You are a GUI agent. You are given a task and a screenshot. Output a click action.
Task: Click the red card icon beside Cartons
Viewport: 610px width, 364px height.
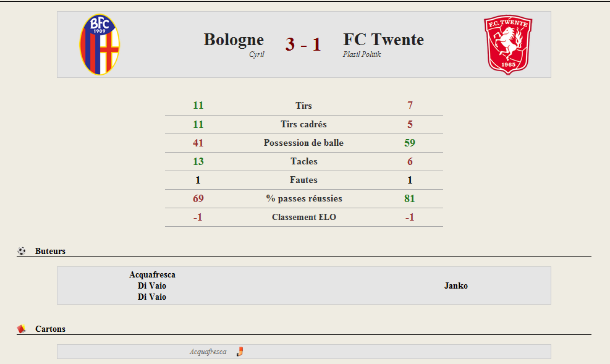[22, 329]
